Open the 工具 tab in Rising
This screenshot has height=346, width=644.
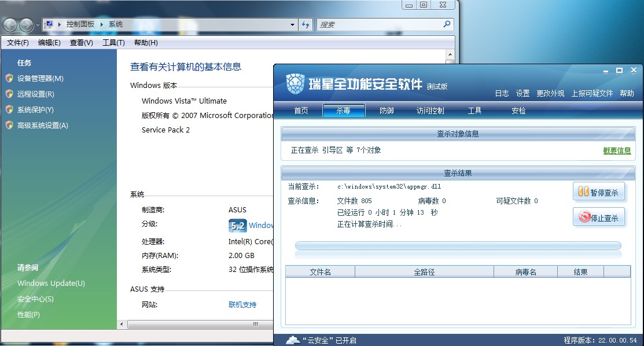474,111
